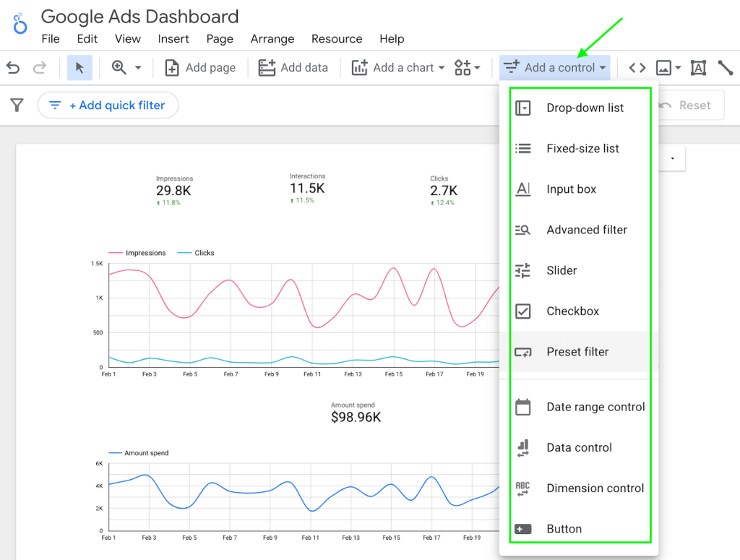Toggle the Add a control dropdown
The height and width of the screenshot is (560, 740).
point(554,68)
